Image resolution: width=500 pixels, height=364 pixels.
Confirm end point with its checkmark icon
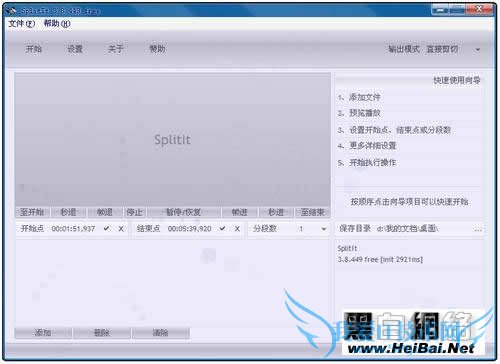222,229
